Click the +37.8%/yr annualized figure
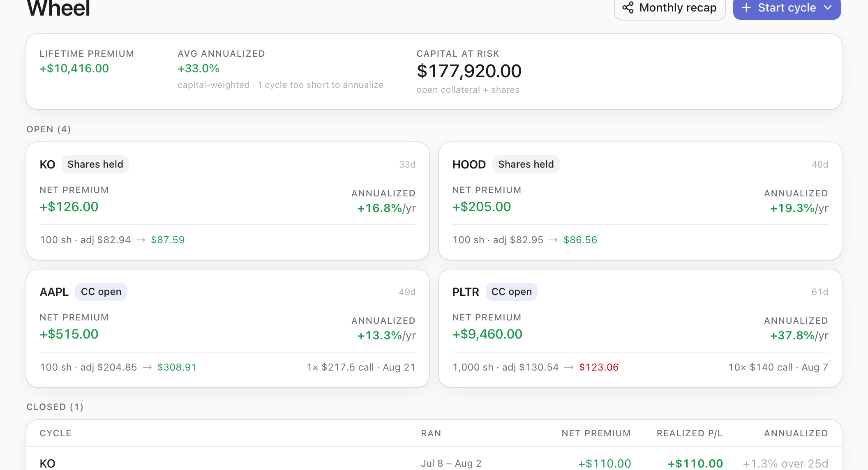This screenshot has width=868, height=470. tap(799, 336)
